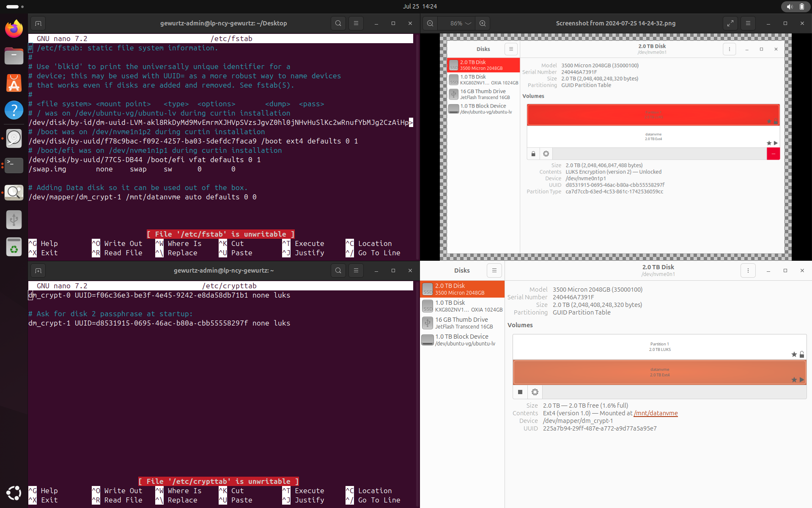Zoom in on the screenshot image
This screenshot has width=812, height=508.
pos(483,23)
